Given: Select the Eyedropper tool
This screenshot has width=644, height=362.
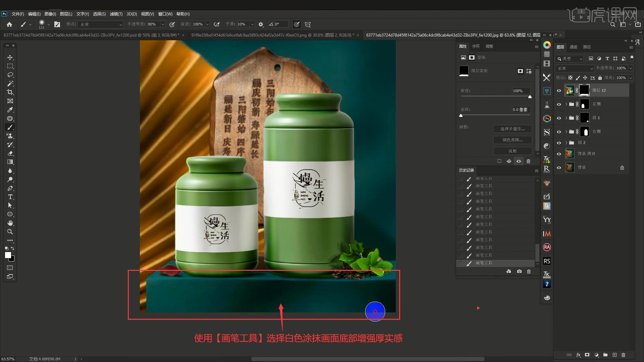Looking at the screenshot, I should pos(10,110).
